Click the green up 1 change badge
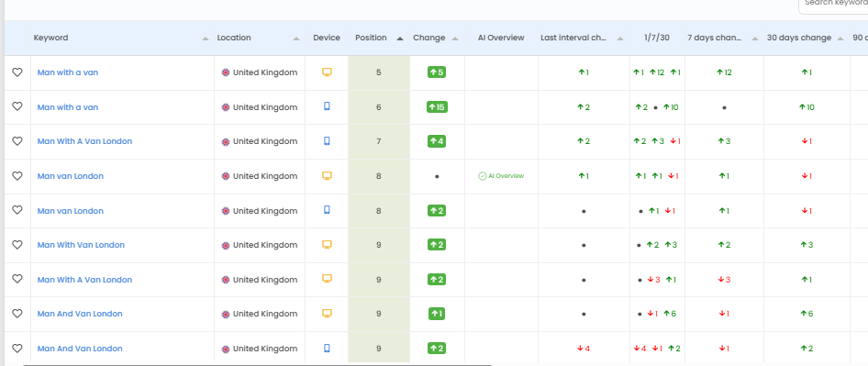This screenshot has width=868, height=366. point(437,314)
